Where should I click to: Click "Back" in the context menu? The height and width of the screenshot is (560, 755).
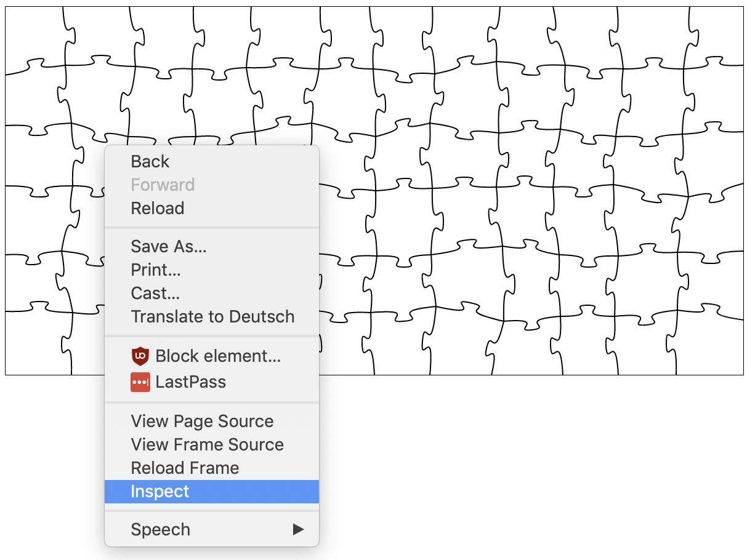tap(150, 161)
